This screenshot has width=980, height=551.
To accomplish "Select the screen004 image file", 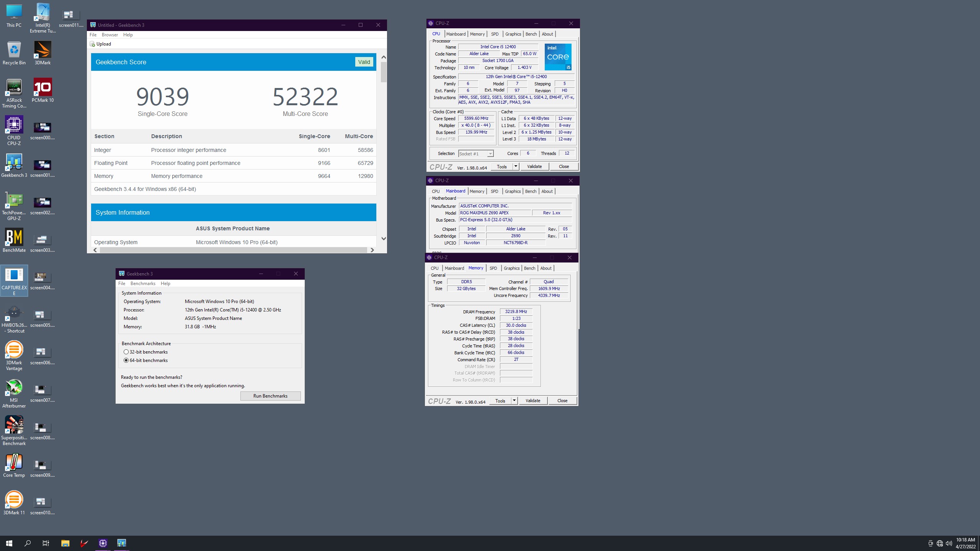I will coord(42,280).
